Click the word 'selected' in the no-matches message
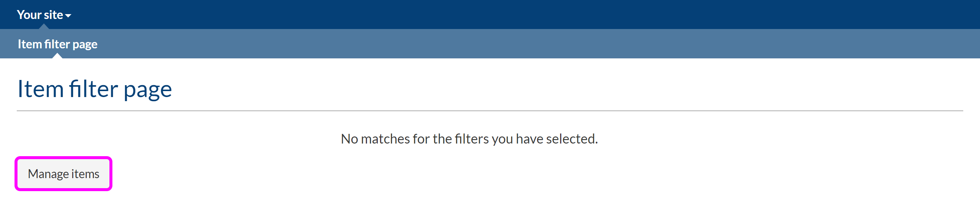Viewport: 980px width, 206px height. pyautogui.click(x=571, y=139)
